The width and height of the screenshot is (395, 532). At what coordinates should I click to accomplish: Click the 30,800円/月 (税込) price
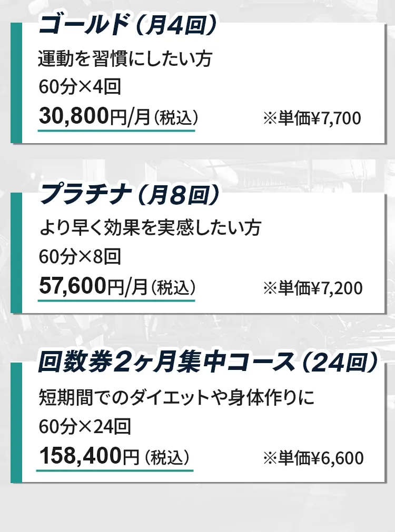[118, 116]
